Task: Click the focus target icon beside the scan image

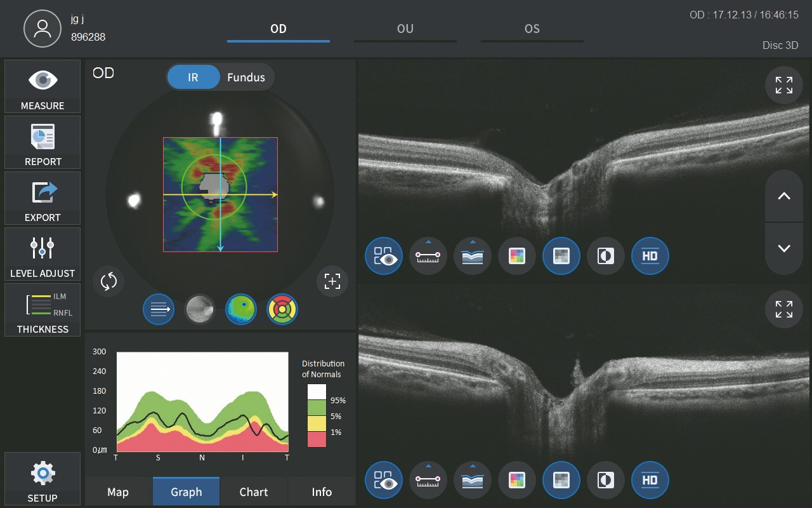Action: tap(332, 281)
